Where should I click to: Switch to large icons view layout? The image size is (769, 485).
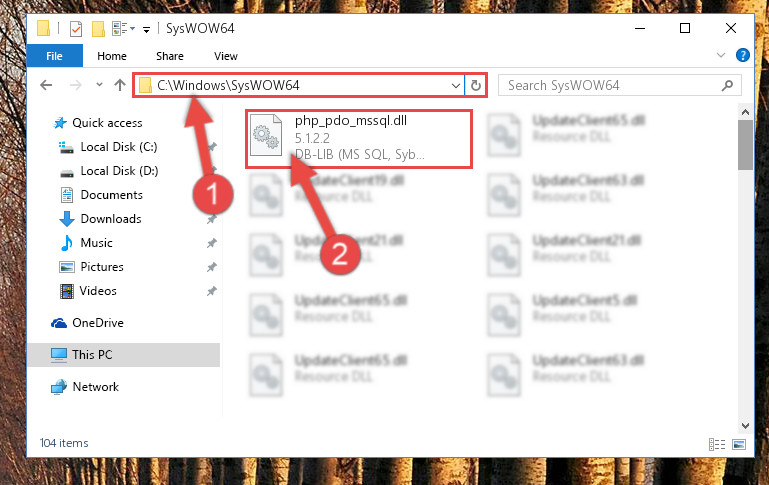point(739,444)
